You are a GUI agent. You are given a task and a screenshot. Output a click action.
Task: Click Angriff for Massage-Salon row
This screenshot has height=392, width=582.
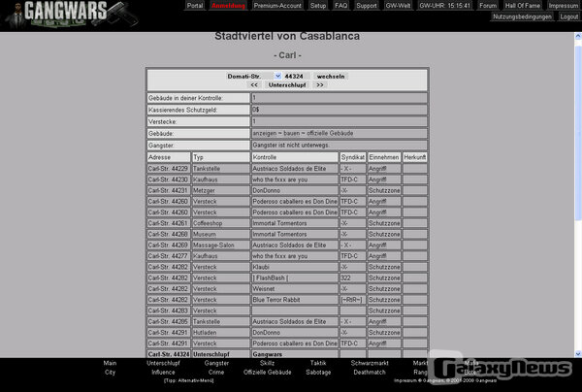(377, 245)
